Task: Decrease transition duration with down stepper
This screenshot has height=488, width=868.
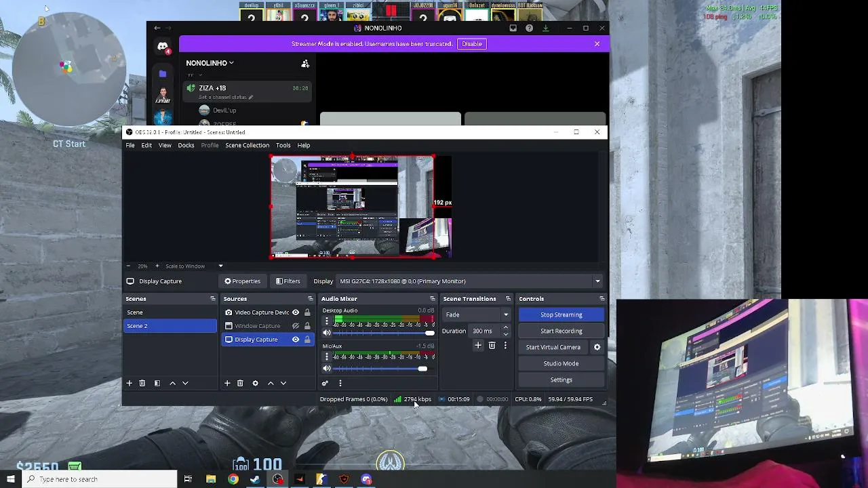Action: (505, 334)
